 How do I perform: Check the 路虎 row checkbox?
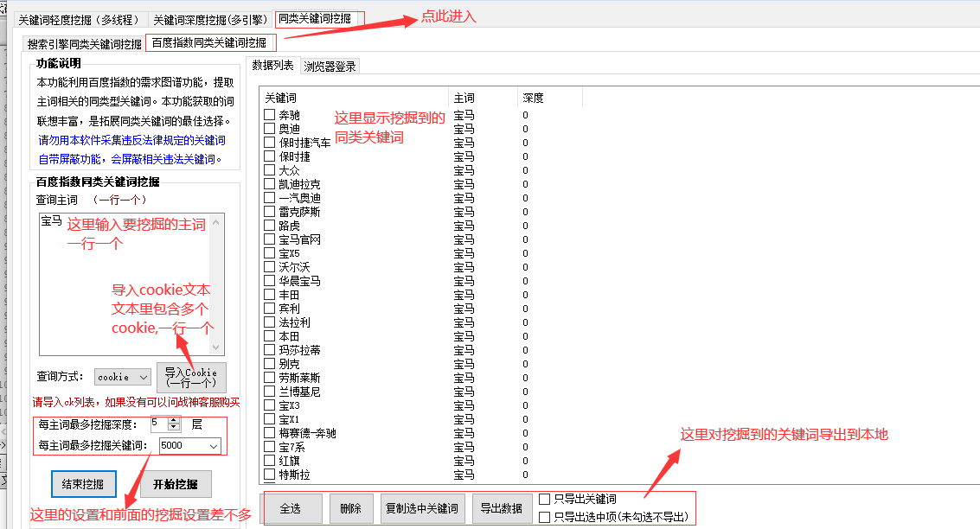[x=269, y=225]
